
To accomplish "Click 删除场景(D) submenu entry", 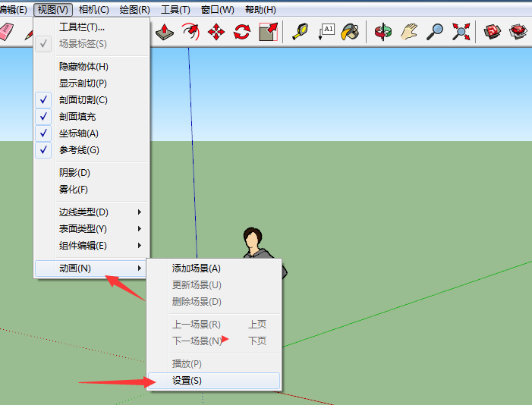I will pyautogui.click(x=214, y=302).
